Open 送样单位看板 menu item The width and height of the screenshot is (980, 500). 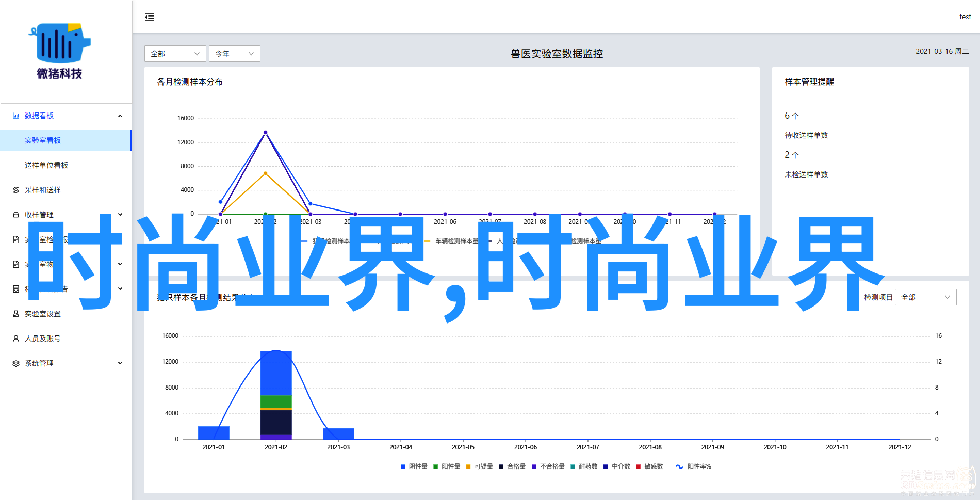[46, 165]
